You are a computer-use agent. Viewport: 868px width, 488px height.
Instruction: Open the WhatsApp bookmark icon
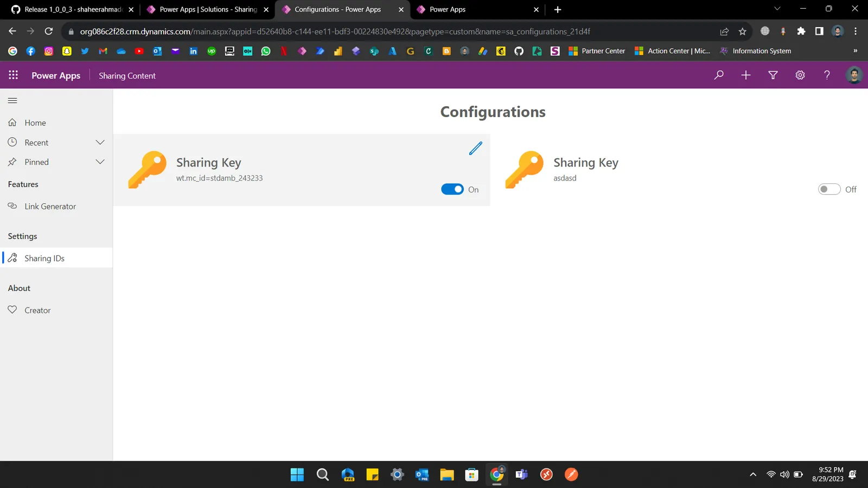[266, 51]
